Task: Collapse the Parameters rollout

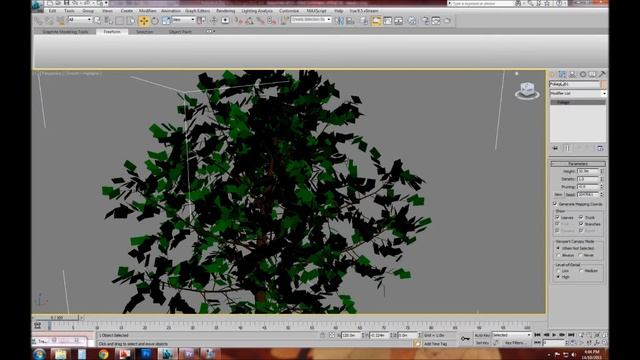Action: 578,164
